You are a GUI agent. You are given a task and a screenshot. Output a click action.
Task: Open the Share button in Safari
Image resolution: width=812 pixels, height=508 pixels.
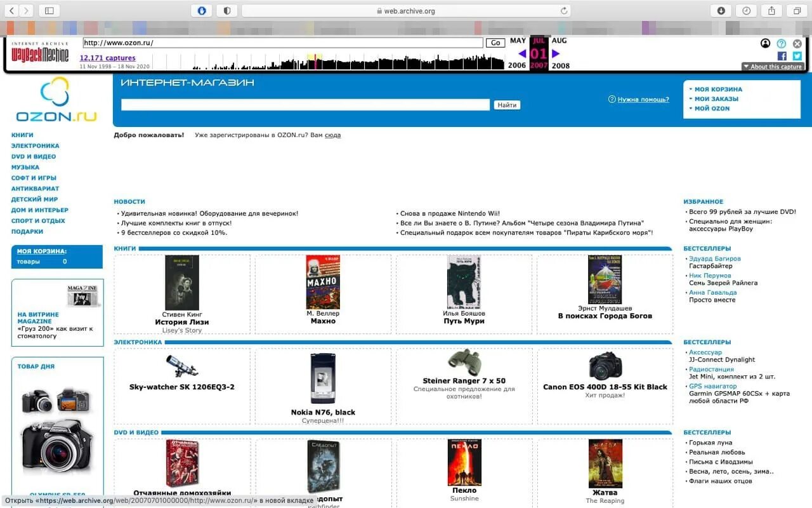[772, 11]
